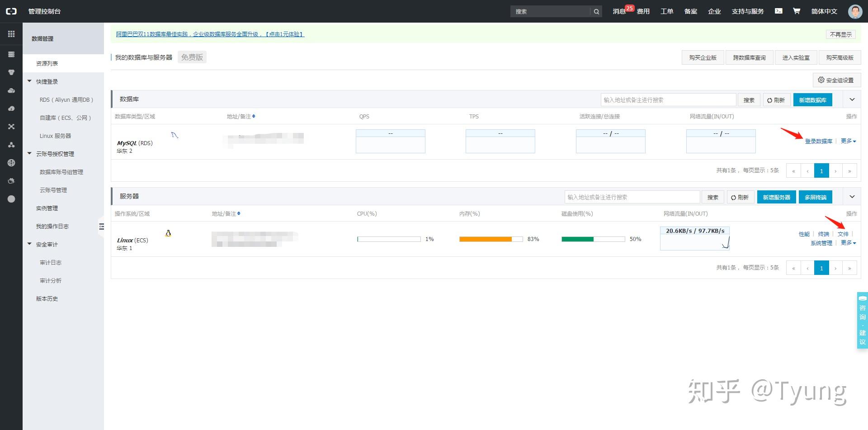Image resolution: width=868 pixels, height=430 pixels.
Task: Collapse the 服务器 panel with its chevron
Action: 852,197
